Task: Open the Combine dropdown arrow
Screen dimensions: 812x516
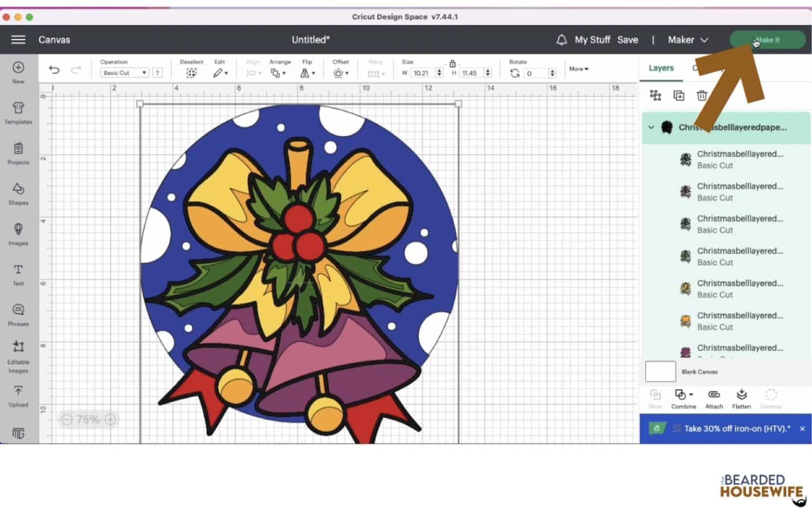Action: [x=691, y=394]
